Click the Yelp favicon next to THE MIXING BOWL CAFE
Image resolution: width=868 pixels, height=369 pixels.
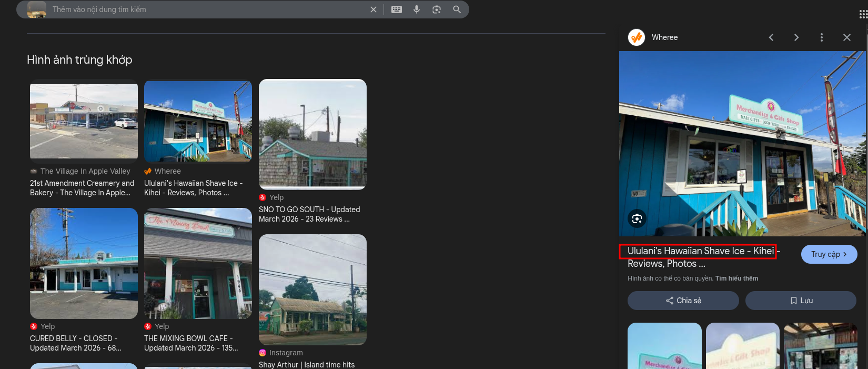(148, 326)
